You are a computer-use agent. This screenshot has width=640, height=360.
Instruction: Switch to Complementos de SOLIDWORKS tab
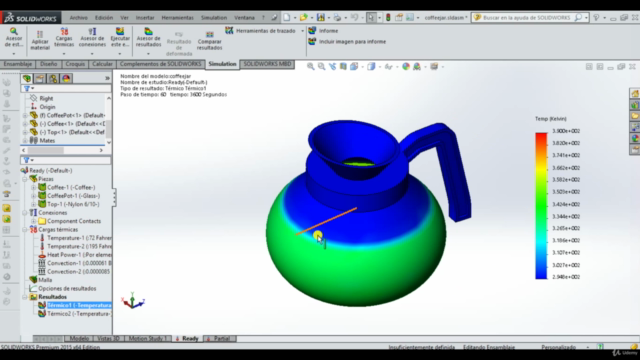click(160, 64)
